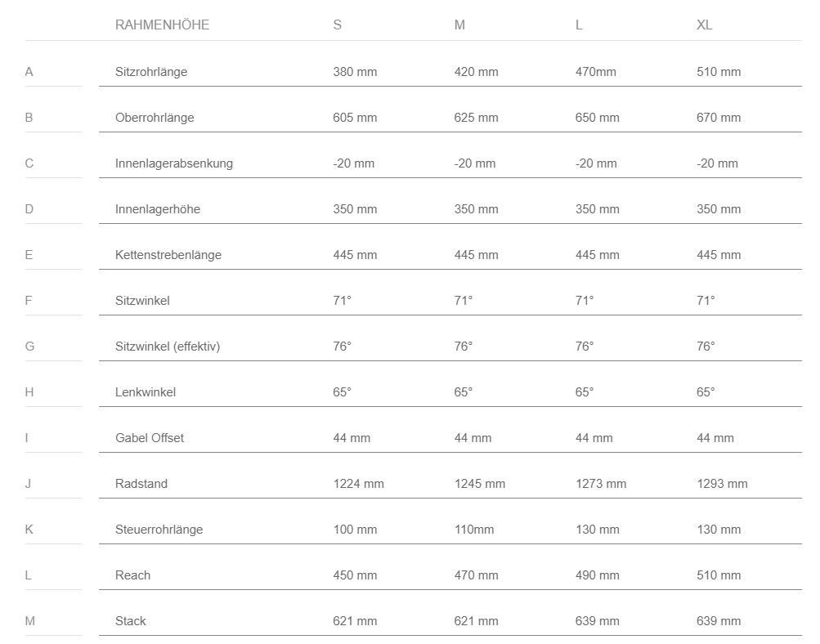Click the Innenlagerabsenkung label
This screenshot has width=820, height=644.
[174, 163]
